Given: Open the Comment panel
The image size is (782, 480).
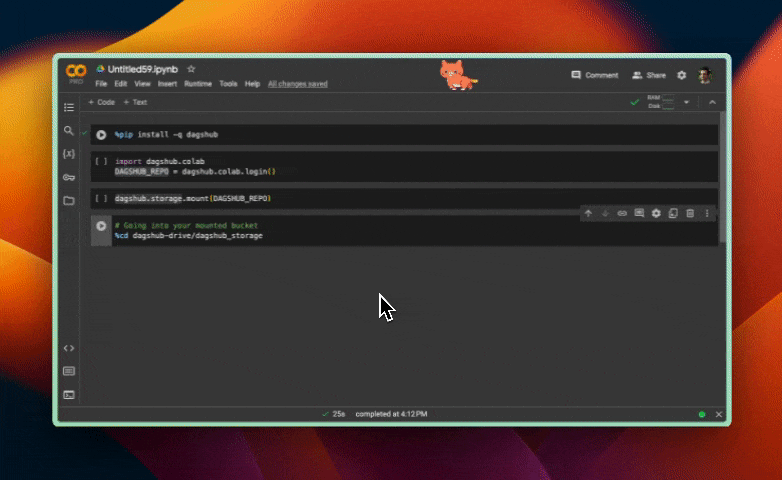Looking at the screenshot, I should 594,75.
